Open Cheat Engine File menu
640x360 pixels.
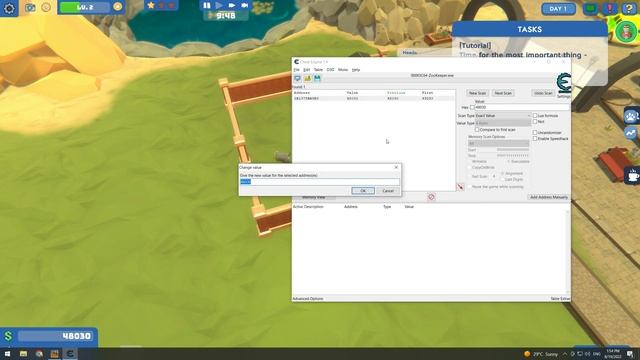[x=296, y=70]
